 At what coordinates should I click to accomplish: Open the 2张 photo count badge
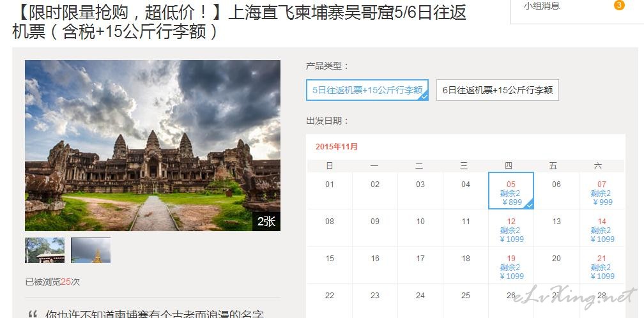(x=266, y=222)
